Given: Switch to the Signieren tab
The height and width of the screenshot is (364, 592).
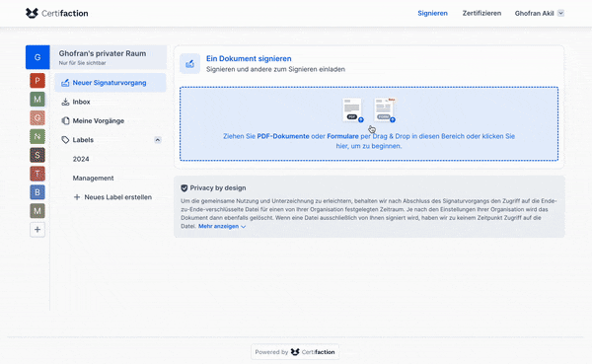Looking at the screenshot, I should click(x=433, y=13).
